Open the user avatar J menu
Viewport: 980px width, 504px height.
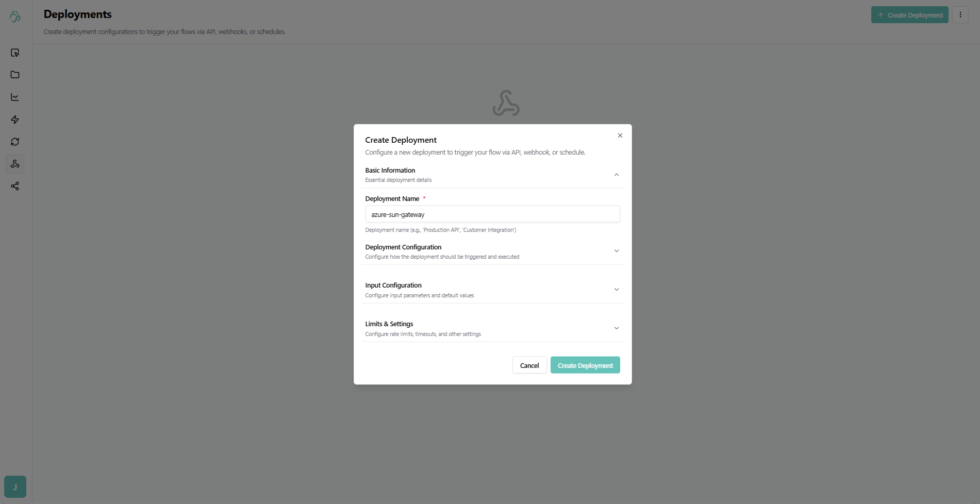(15, 486)
